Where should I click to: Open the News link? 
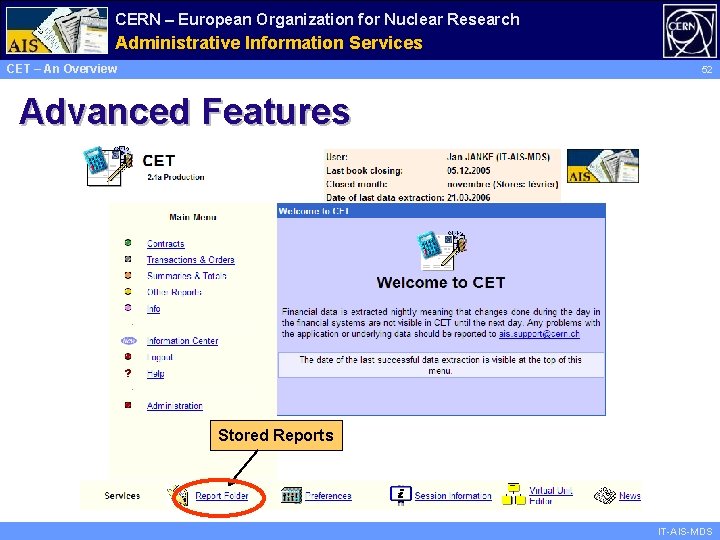pyautogui.click(x=630, y=496)
